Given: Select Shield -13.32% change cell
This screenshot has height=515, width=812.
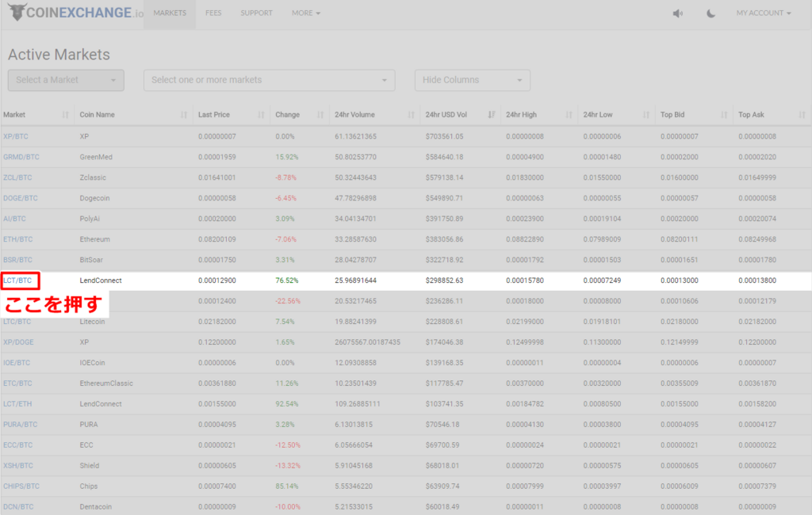Looking at the screenshot, I should (x=288, y=466).
